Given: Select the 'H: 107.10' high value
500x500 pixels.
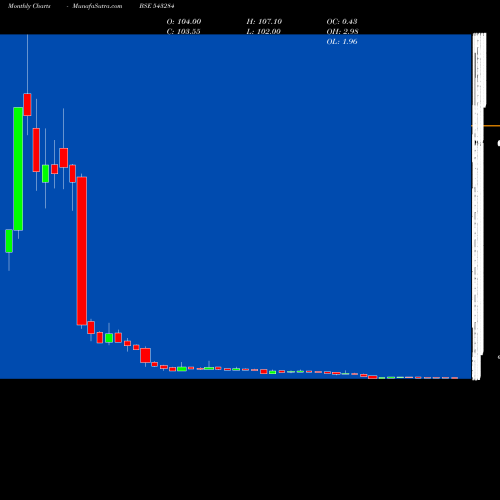Looking at the screenshot, I should [x=264, y=21].
